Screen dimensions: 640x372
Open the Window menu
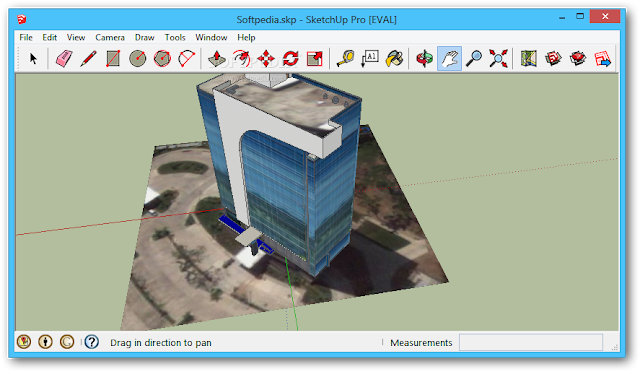coord(211,38)
